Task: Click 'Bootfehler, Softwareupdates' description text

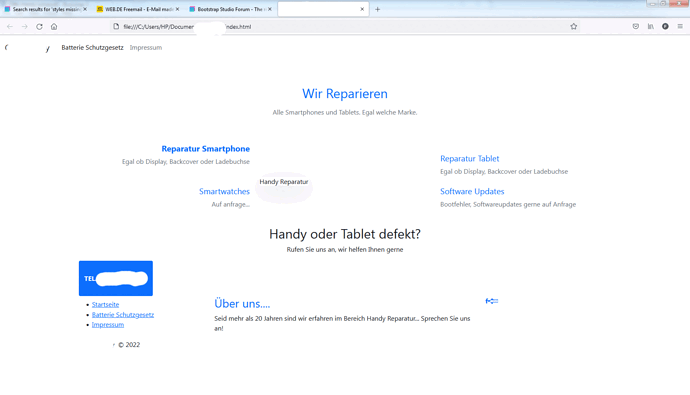Action: tap(508, 205)
